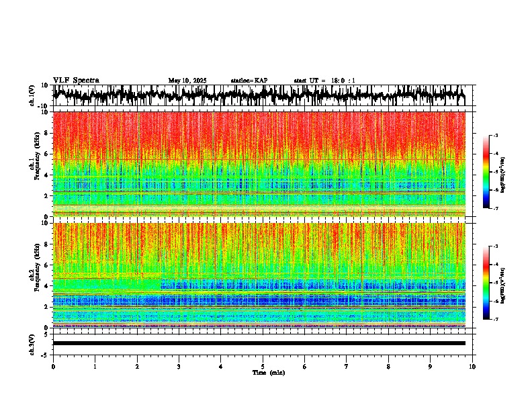Click the "-3" tick on ch.1 colorbar
The height and width of the screenshot is (411, 532).
(495, 136)
